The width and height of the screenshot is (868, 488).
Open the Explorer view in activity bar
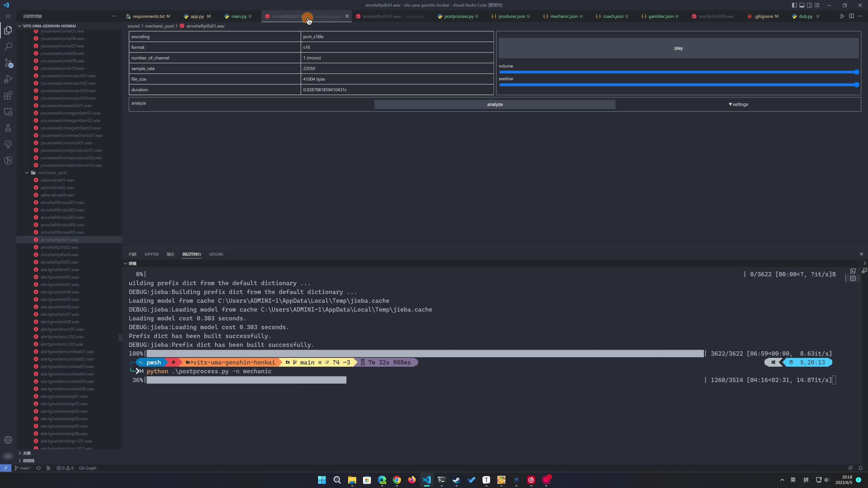(8, 30)
